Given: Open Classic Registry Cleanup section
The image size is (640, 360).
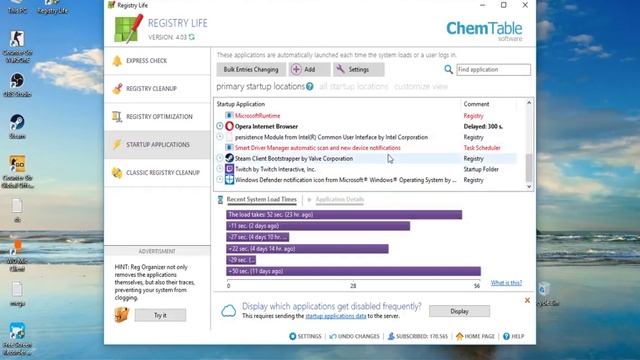Looking at the screenshot, I should (x=158, y=173).
